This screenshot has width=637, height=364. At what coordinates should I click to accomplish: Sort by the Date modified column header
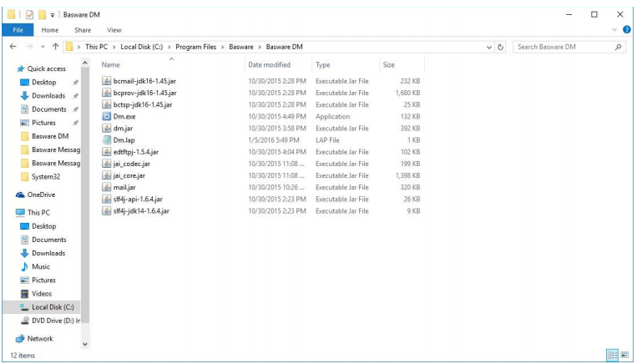coord(269,64)
